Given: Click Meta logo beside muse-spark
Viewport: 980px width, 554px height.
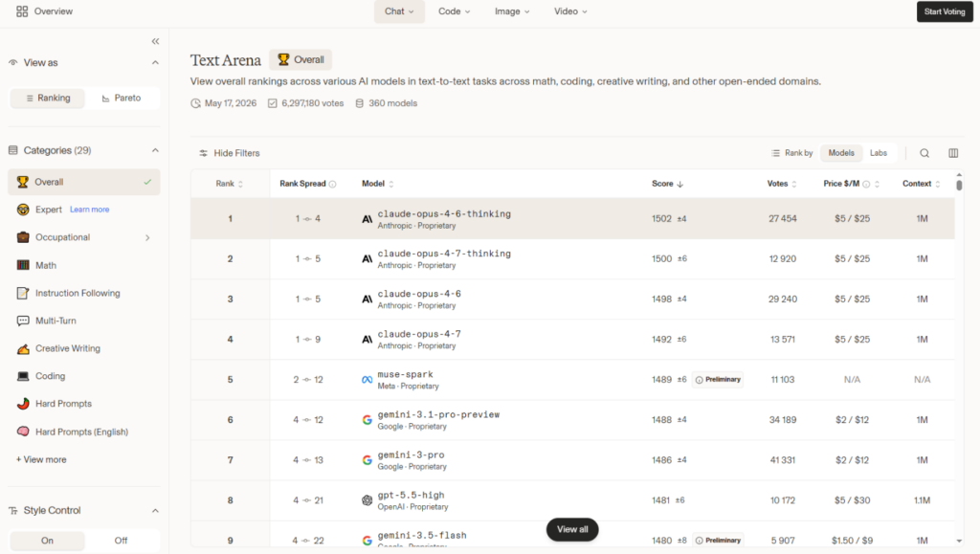Looking at the screenshot, I should (x=367, y=380).
